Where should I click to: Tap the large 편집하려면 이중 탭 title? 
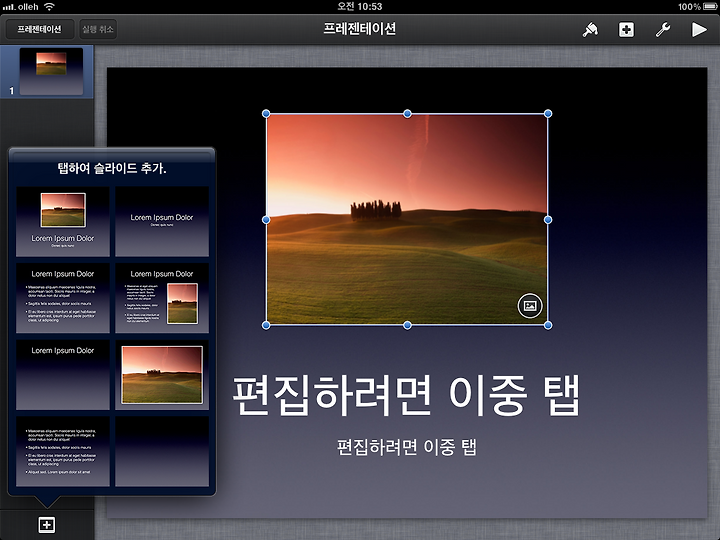click(406, 396)
